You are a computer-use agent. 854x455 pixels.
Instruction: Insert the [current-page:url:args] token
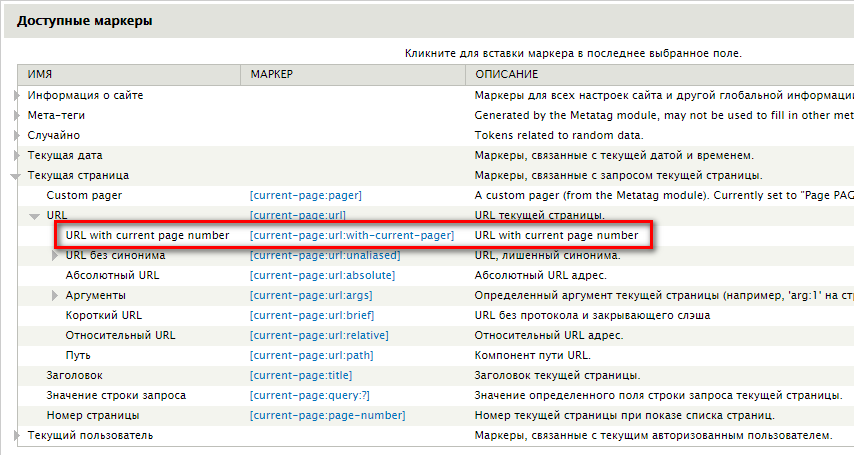(313, 295)
